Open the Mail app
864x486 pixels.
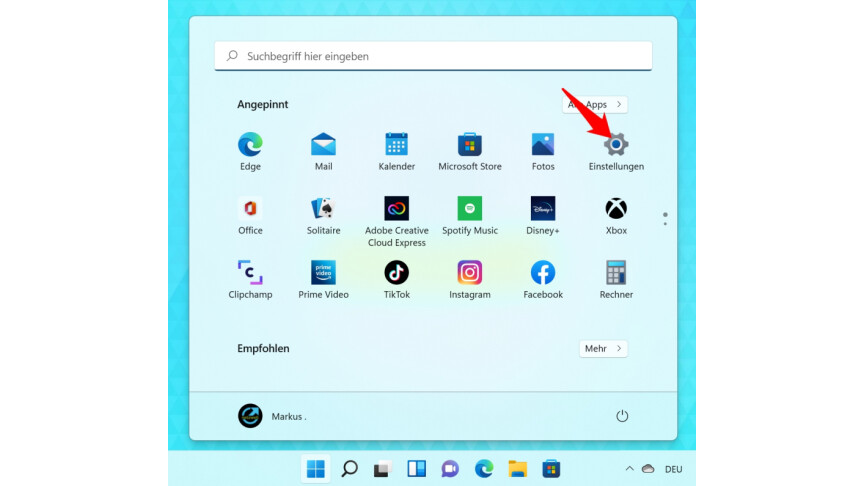(x=323, y=151)
